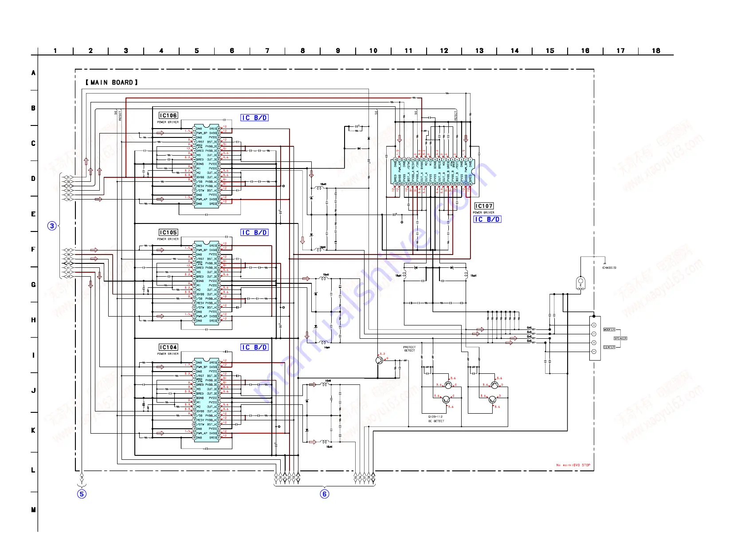Click the speaker terminal block connector

pos(595,338)
